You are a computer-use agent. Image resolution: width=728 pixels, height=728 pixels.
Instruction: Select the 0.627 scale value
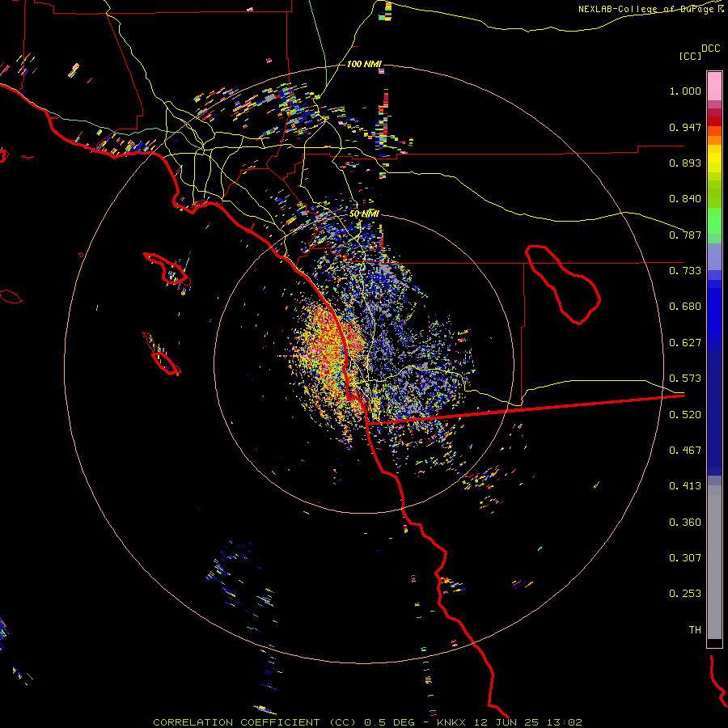685,343
